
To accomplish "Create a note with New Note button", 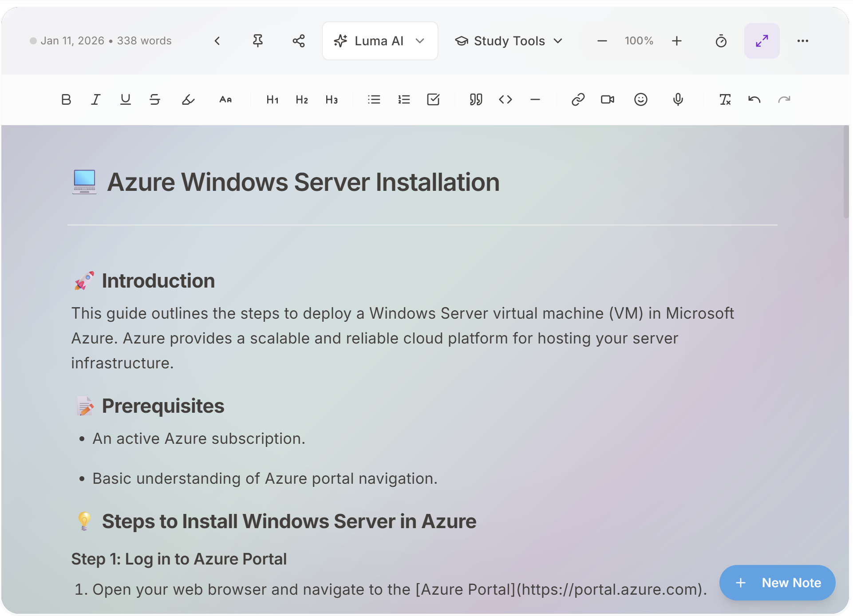I will (777, 583).
